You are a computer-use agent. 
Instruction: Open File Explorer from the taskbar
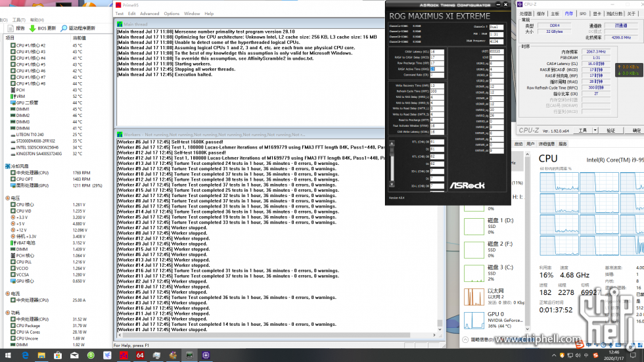point(41,355)
